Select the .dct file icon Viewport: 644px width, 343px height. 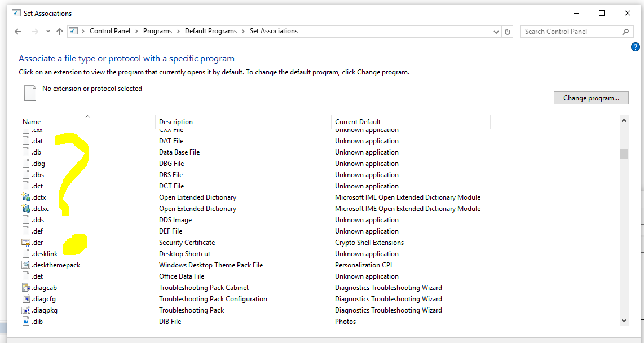point(27,186)
